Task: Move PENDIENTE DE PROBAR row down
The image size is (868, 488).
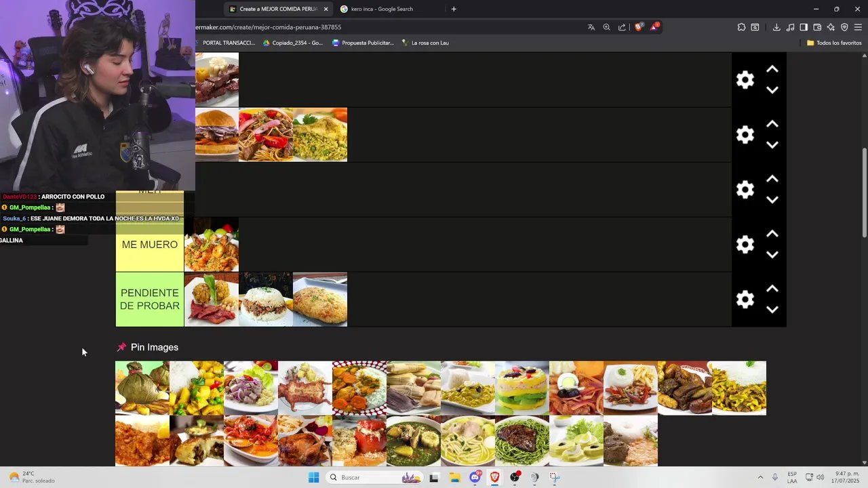Action: (772, 310)
